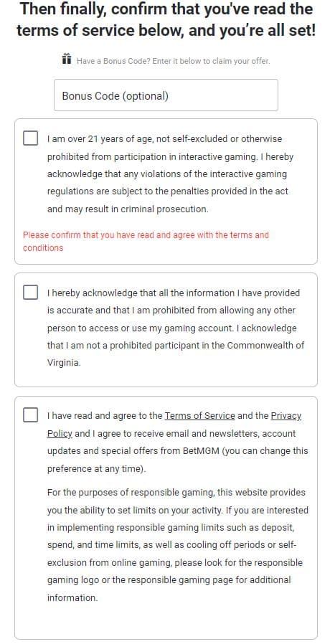335x644 pixels.
Task: Click the 'I have read and agree' label text
Action: (178, 442)
